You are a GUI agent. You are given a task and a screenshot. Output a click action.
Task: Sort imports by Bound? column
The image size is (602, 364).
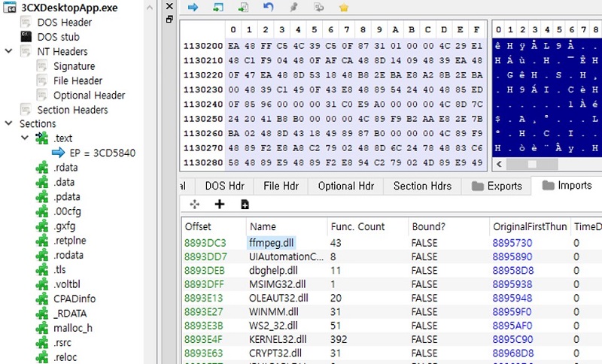448,226
